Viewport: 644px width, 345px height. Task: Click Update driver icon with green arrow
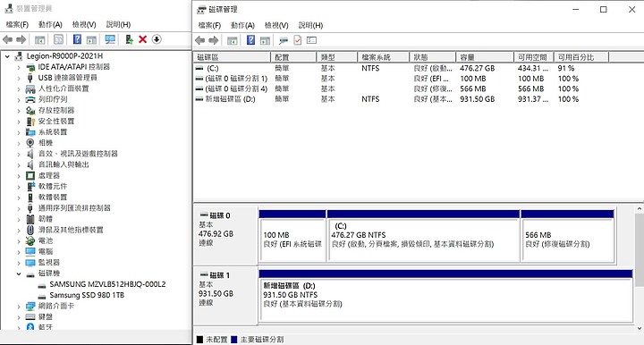coord(130,39)
